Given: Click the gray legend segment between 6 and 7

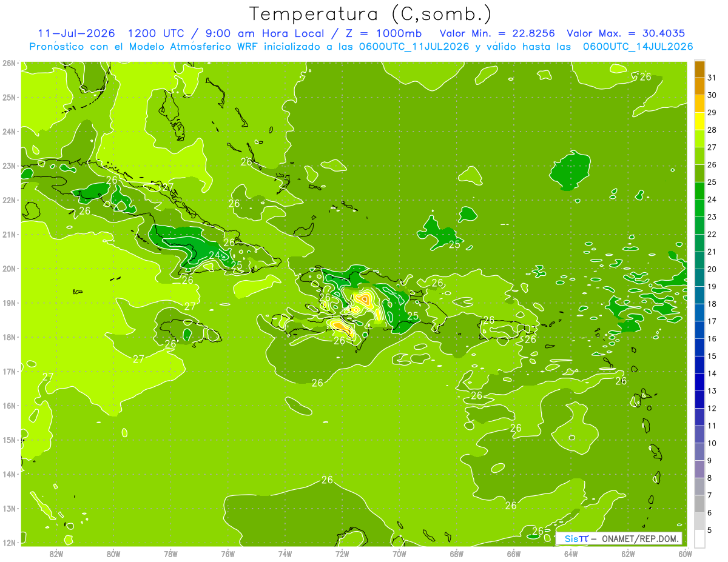Looking at the screenshot, I should click(699, 504).
